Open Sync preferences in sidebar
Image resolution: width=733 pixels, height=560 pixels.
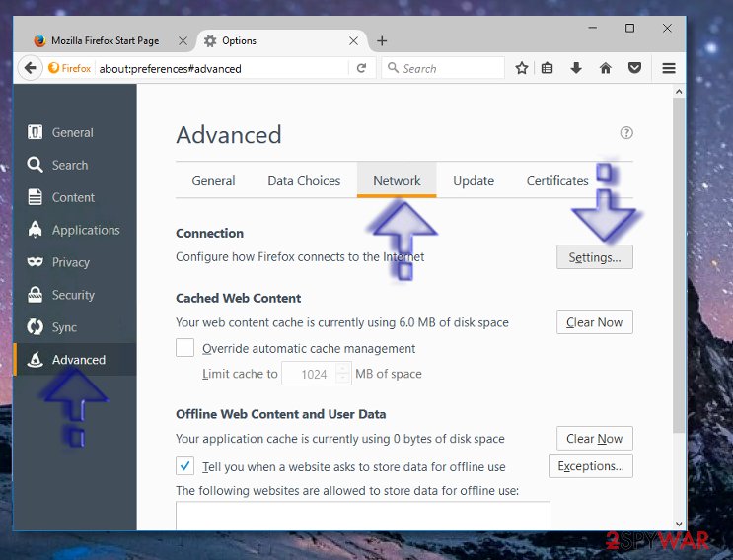tap(75, 327)
